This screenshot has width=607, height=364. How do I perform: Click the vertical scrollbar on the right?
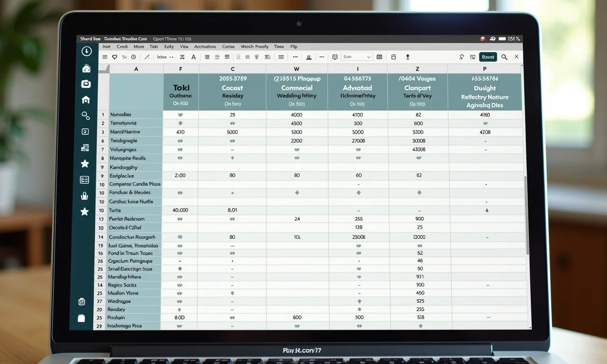click(525, 213)
